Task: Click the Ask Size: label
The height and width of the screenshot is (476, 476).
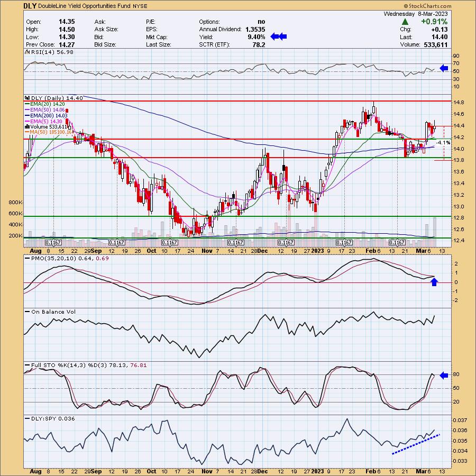Action: pyautogui.click(x=106, y=30)
